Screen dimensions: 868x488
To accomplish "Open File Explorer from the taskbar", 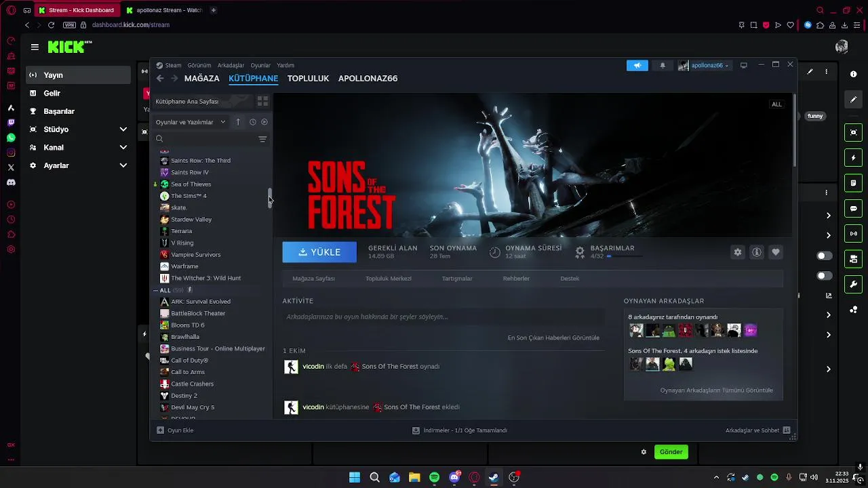I will (414, 477).
